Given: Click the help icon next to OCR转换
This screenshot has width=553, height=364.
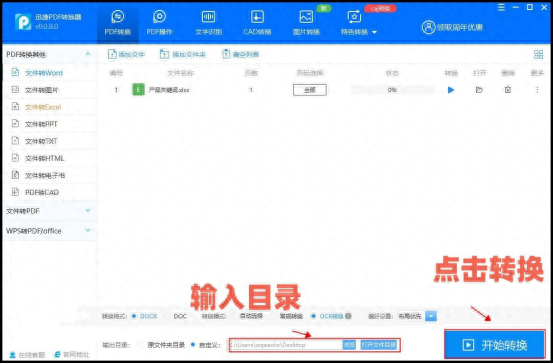Looking at the screenshot, I should 348,316.
